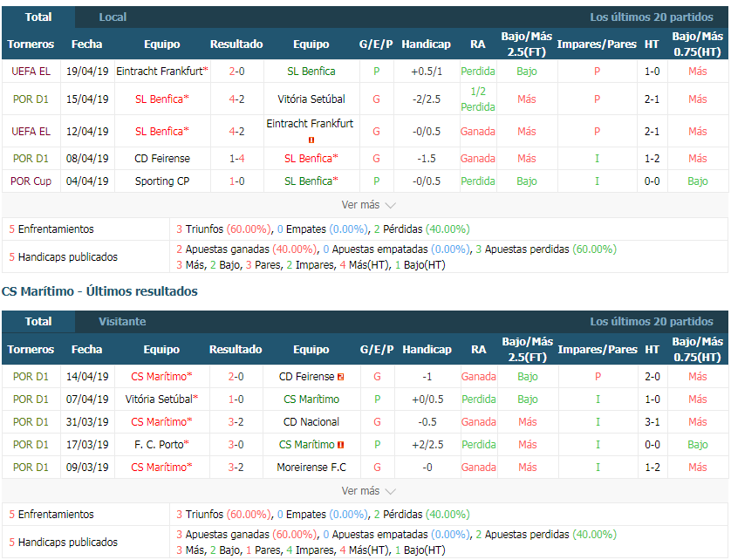Click UEFA EL in the 19/04/19 row
This screenshot has height=560, width=731.
coord(31,72)
